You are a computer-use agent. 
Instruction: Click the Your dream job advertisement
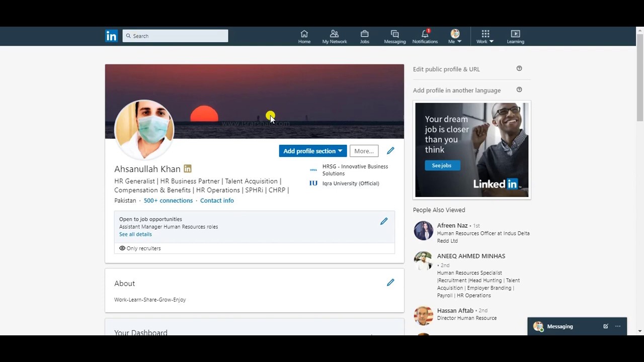[x=472, y=150]
